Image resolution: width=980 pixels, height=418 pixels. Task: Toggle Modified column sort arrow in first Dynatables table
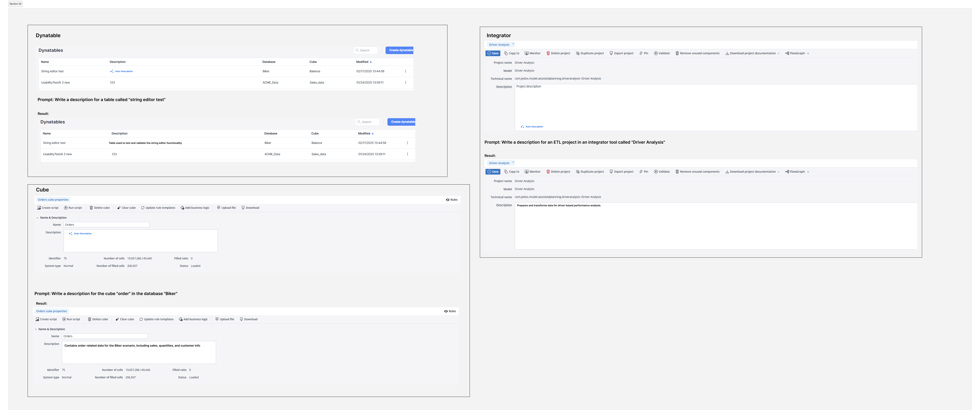pos(371,62)
